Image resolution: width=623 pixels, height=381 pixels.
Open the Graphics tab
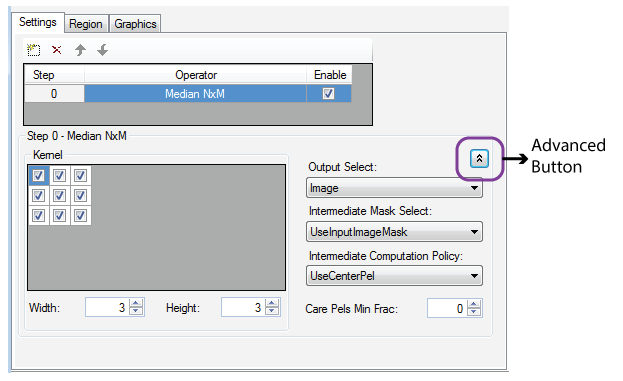tap(135, 24)
